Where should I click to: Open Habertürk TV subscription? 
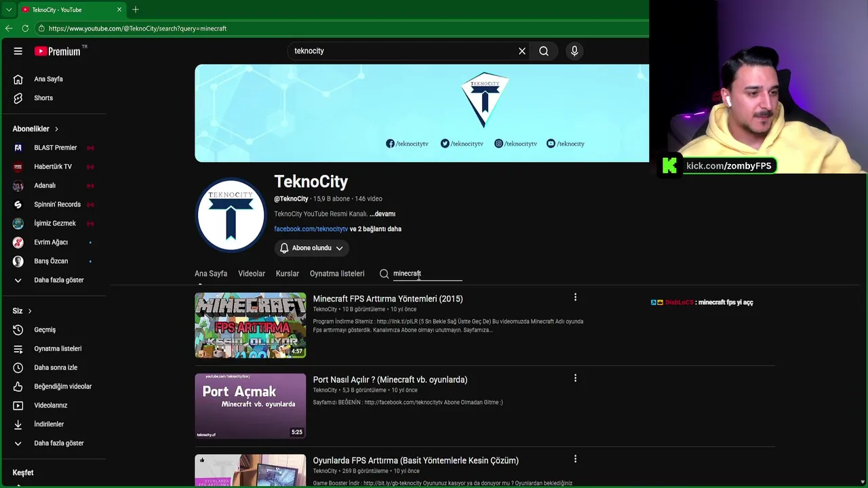53,167
